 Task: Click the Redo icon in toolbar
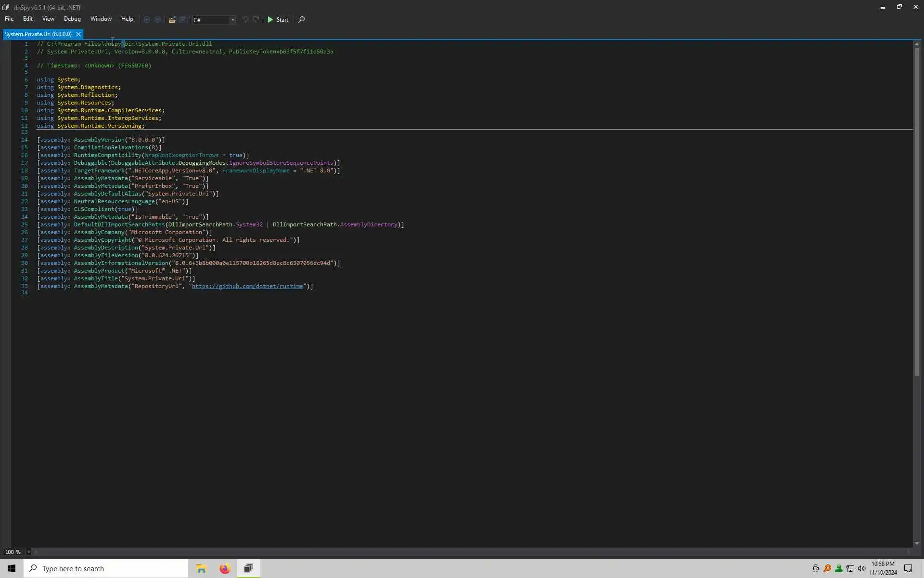[x=256, y=20]
